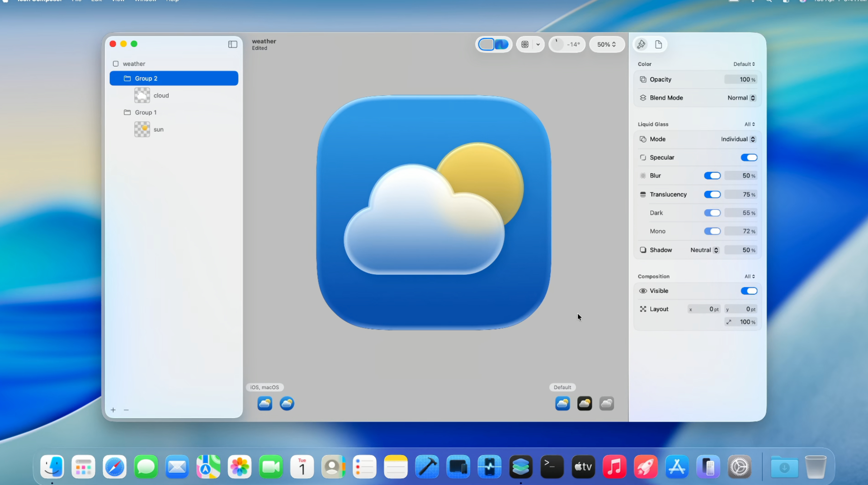The width and height of the screenshot is (868, 485).
Task: Expand the grid options chevron
Action: coord(538,44)
